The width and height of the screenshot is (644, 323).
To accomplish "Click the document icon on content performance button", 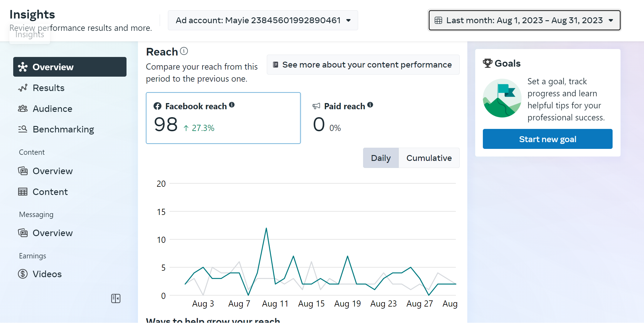I will coord(275,65).
